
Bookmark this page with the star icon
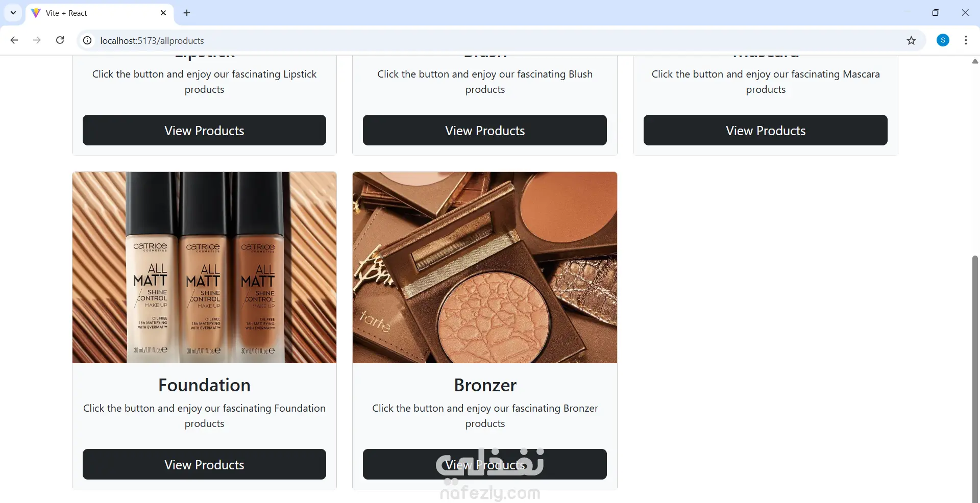[x=911, y=40]
